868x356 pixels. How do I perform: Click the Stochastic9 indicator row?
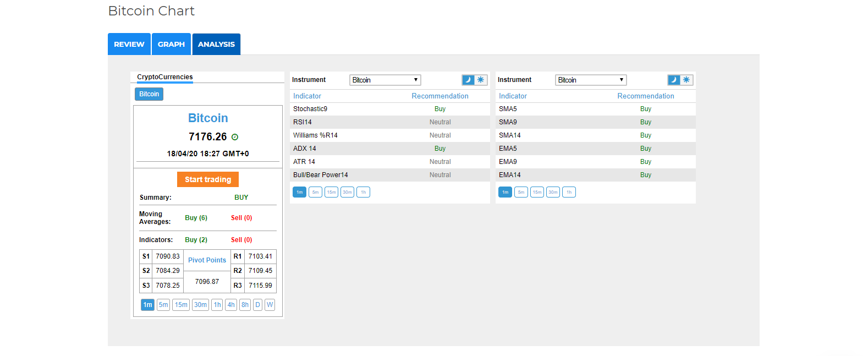390,109
